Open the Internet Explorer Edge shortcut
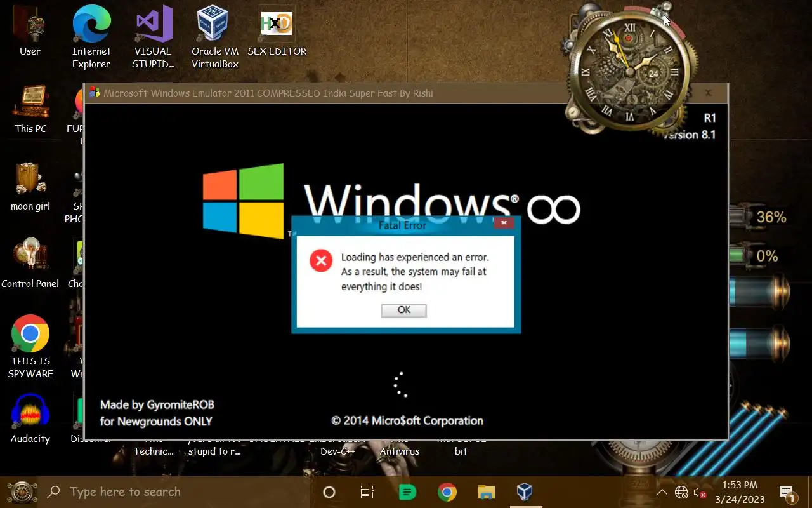This screenshot has height=508, width=812. pyautogui.click(x=91, y=37)
